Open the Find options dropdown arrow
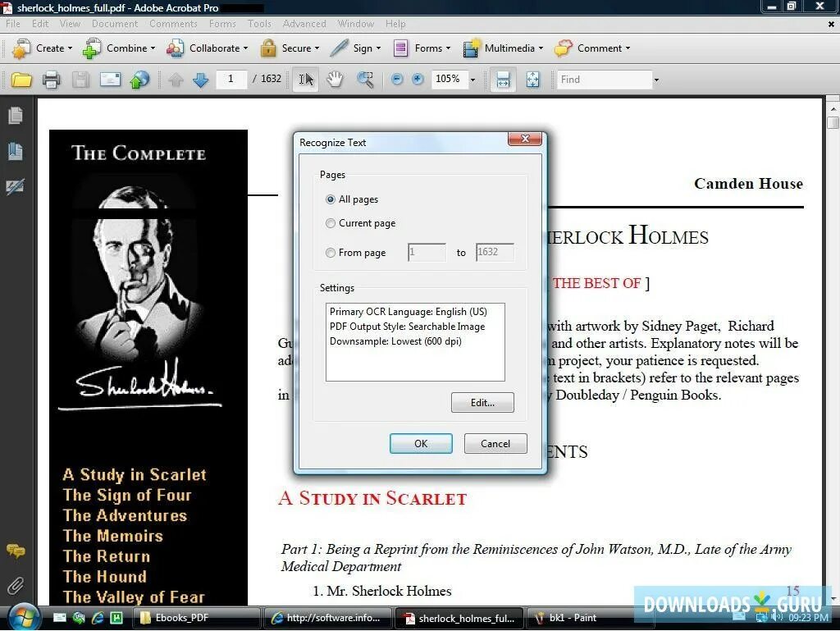This screenshot has height=631, width=840. pos(656,80)
